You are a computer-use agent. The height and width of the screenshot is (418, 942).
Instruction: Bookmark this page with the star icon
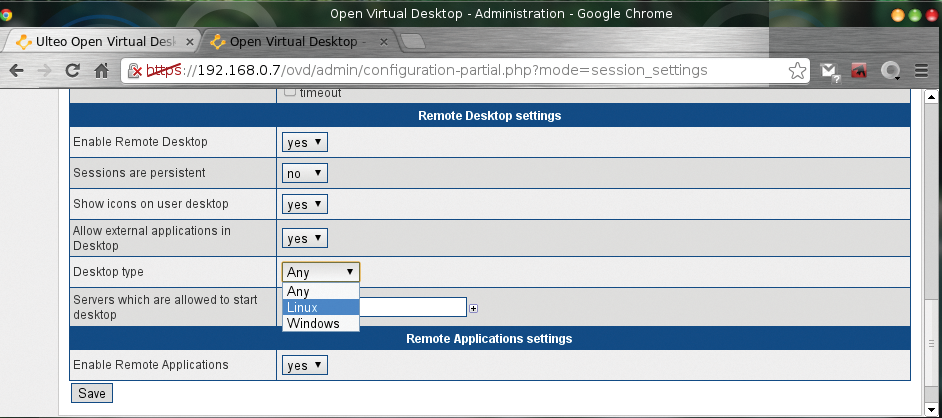pos(797,71)
